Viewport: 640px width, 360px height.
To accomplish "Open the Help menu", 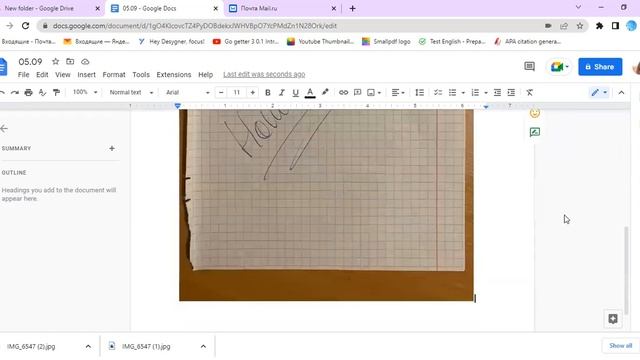I will pos(206,75).
